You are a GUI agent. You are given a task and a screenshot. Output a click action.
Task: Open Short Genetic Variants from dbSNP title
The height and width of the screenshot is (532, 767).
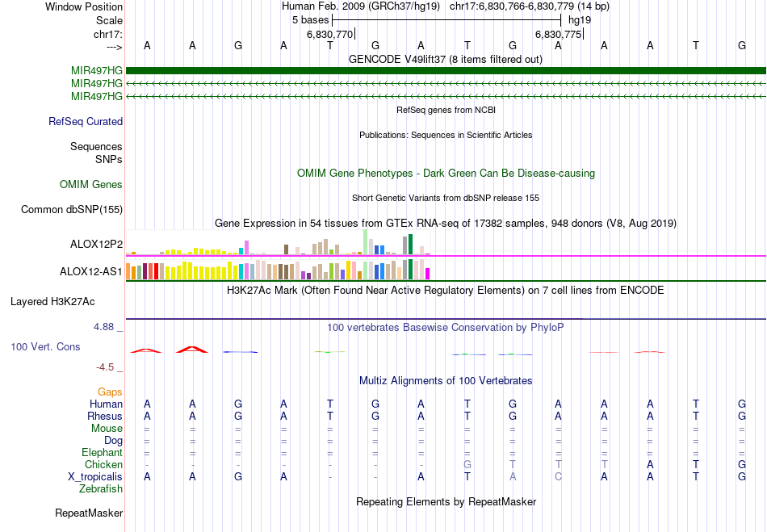(446, 198)
